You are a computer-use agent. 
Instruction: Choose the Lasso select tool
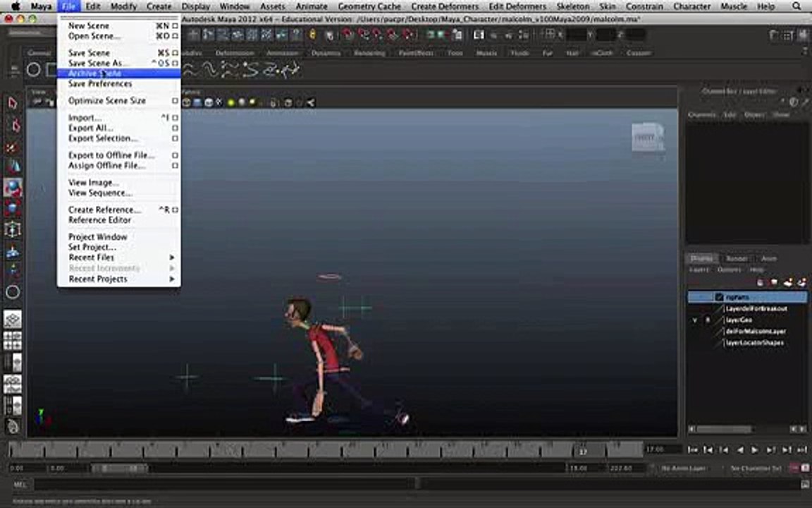pos(15,126)
